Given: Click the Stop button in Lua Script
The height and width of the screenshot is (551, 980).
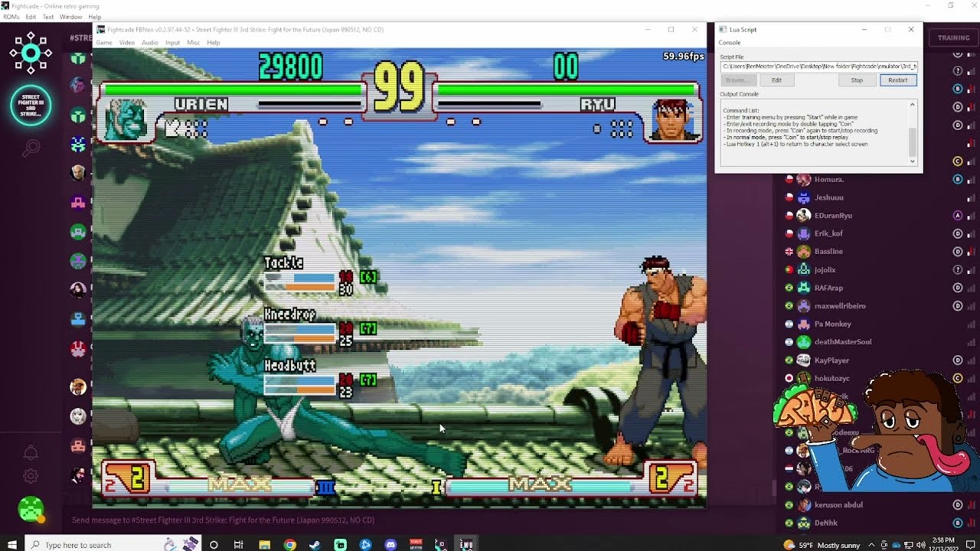Looking at the screenshot, I should 857,80.
